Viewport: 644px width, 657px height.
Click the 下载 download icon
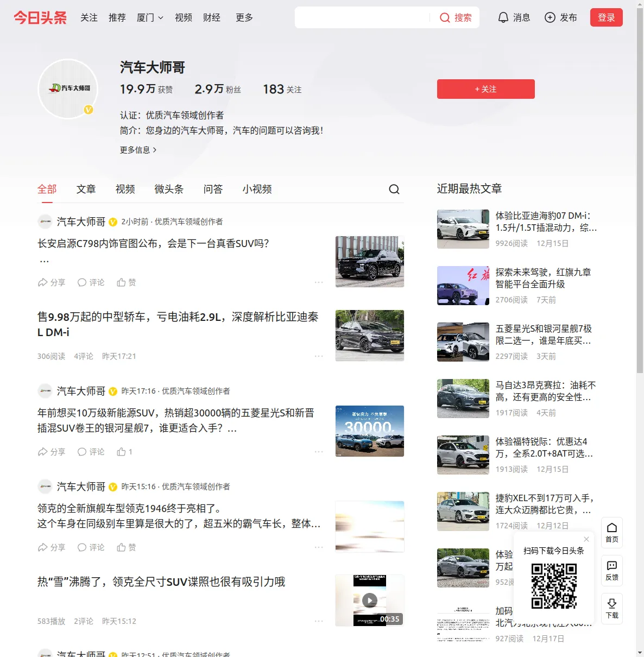(x=612, y=609)
